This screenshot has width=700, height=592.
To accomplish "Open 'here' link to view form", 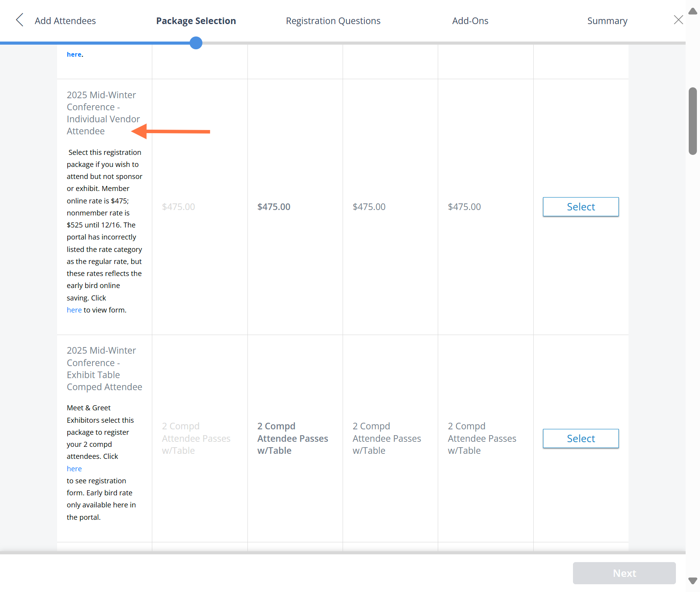I will point(74,310).
